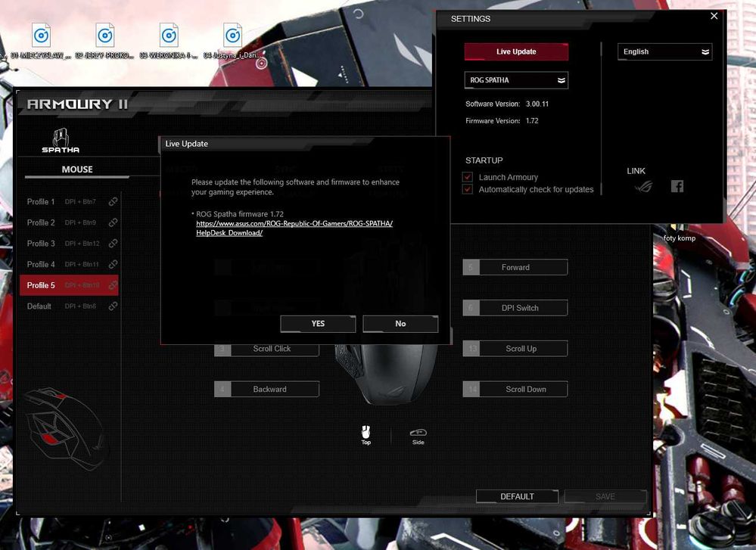Image resolution: width=756 pixels, height=550 pixels.
Task: Select the MOUSE tab
Action: tap(77, 169)
